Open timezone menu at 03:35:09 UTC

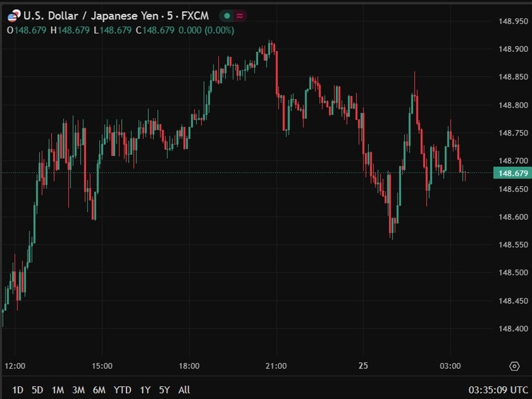coord(498,390)
